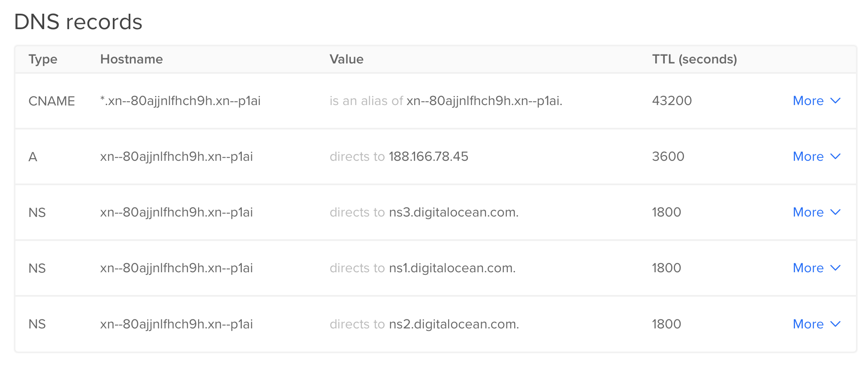Click the DNS records heading
The height and width of the screenshot is (367, 868).
[78, 22]
